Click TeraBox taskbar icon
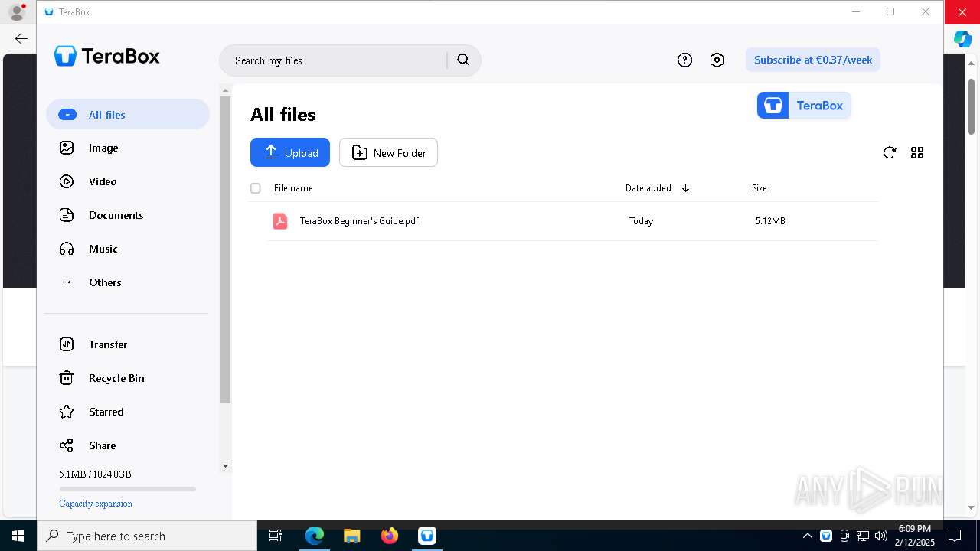Viewport: 980px width, 551px height. click(x=427, y=536)
